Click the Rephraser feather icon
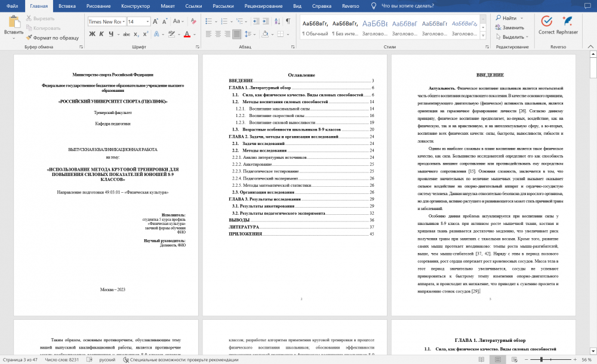 point(567,21)
